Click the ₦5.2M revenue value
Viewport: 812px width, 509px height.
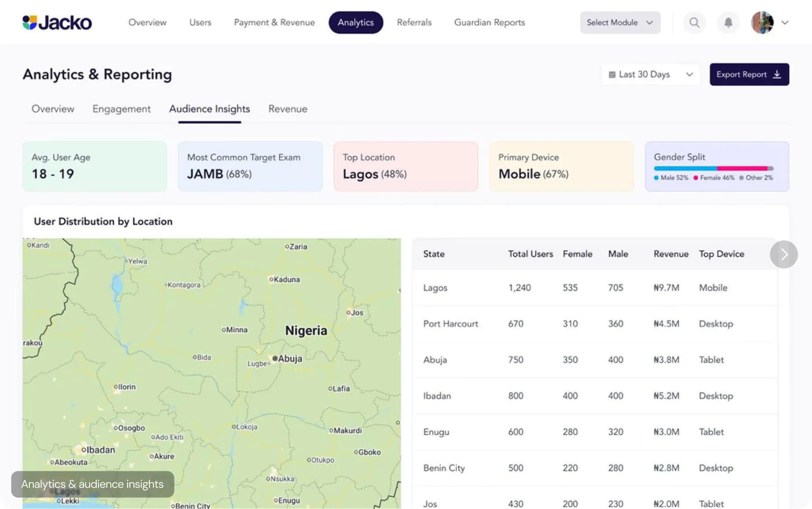666,396
